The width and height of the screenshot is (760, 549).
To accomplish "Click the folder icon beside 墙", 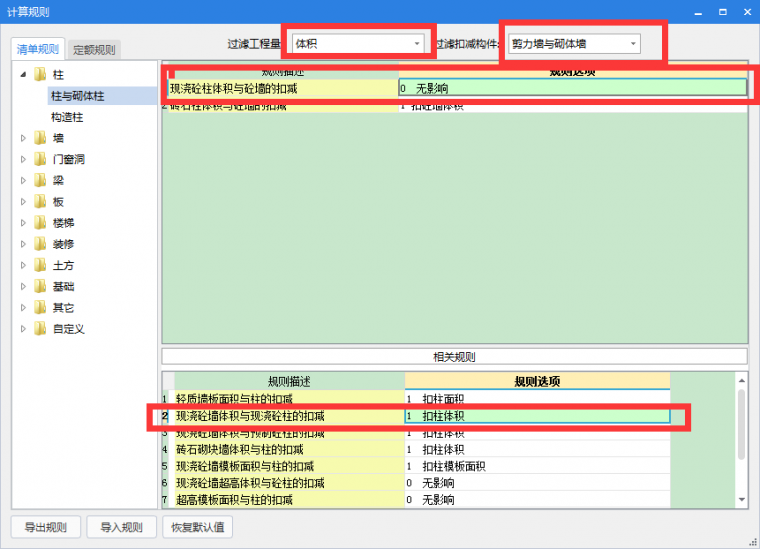I will point(40,138).
